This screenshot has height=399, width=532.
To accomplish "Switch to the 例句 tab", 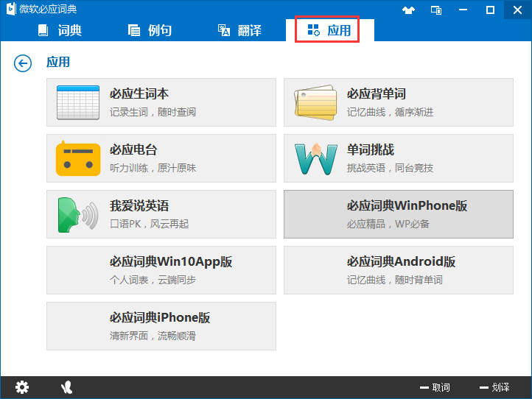I will pyautogui.click(x=150, y=30).
